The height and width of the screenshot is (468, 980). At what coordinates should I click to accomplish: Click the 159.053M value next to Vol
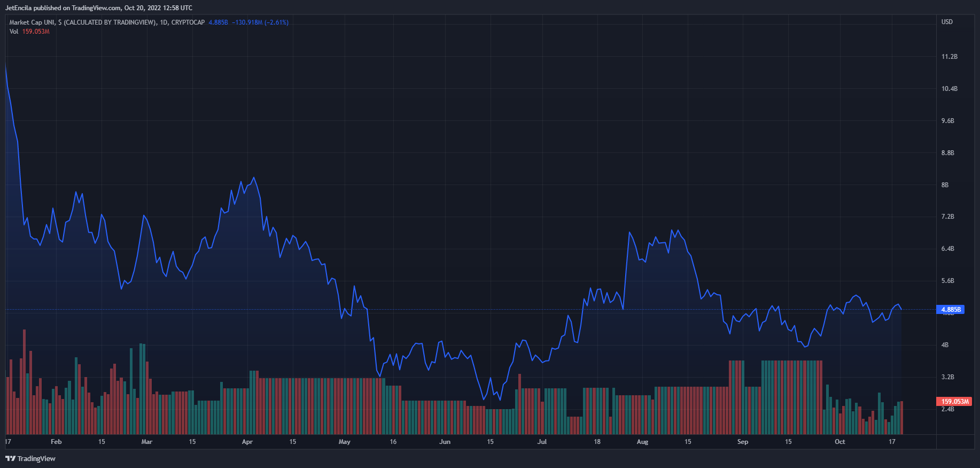[x=36, y=32]
